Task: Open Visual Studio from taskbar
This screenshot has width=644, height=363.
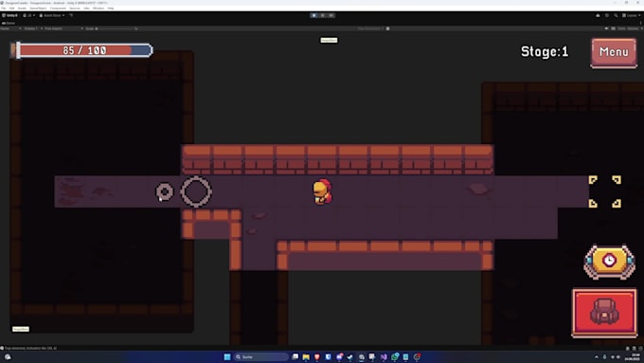Action: tap(384, 356)
